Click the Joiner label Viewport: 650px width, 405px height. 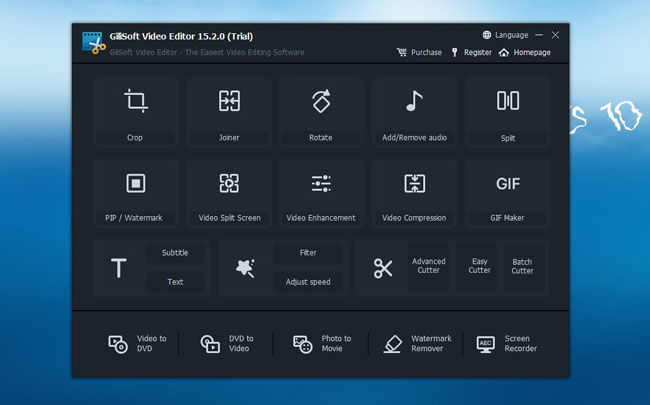tap(229, 138)
